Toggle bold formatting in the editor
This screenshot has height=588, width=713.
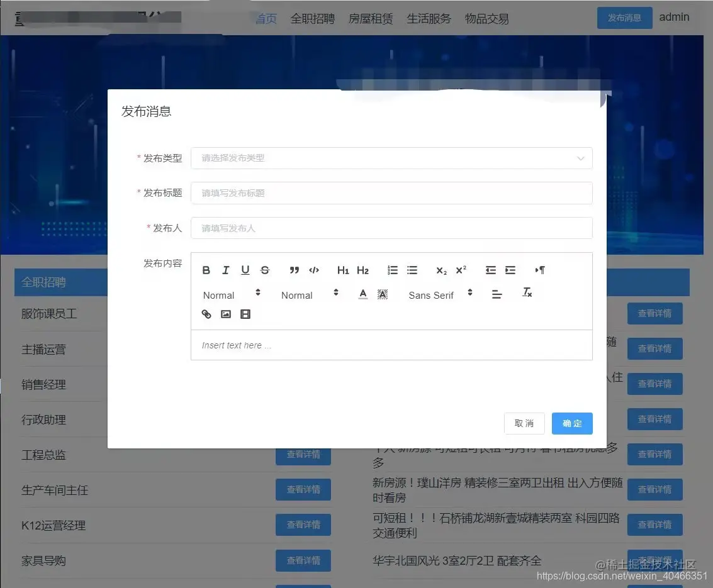(x=206, y=270)
